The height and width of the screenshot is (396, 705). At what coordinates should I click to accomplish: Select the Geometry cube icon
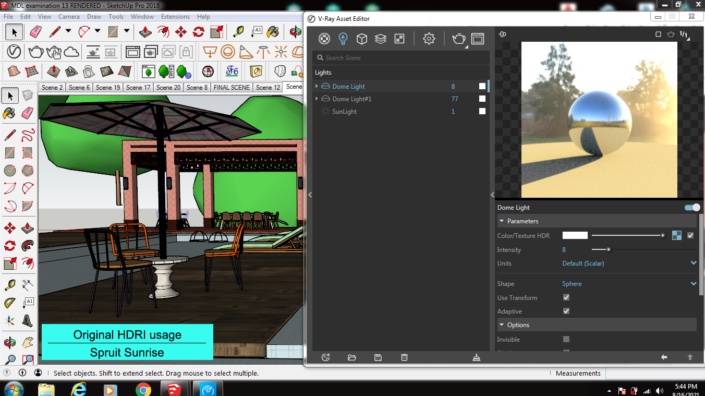coord(361,39)
